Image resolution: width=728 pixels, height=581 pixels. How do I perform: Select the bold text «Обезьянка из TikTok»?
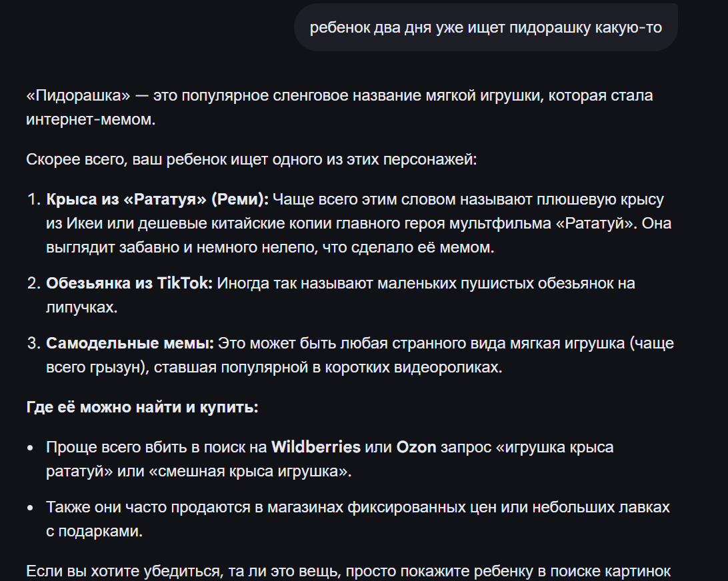(x=129, y=283)
